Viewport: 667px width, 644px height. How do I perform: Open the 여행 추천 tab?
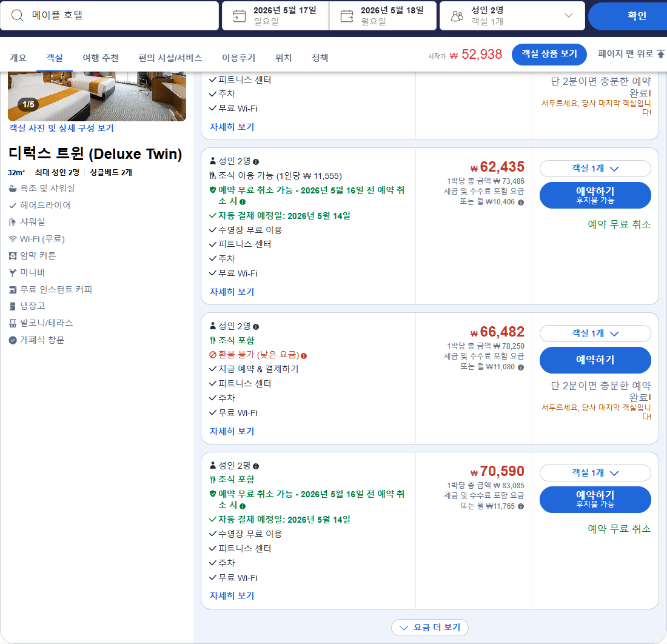click(x=101, y=58)
